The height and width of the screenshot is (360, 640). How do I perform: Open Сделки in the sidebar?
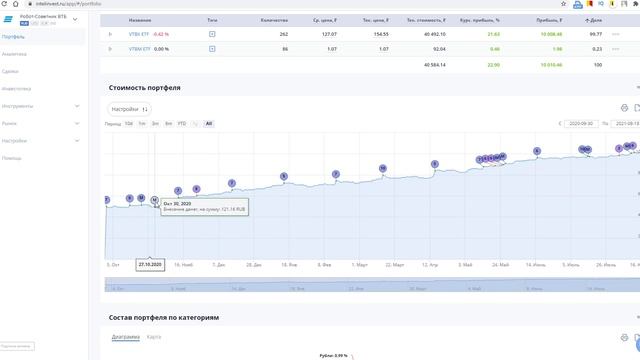tap(10, 71)
